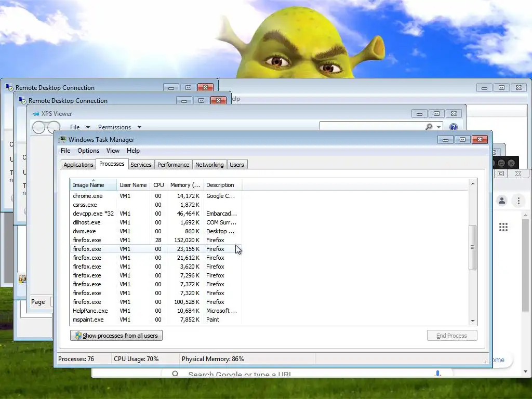
Task: Click Show processes from all users
Action: [x=116, y=336]
